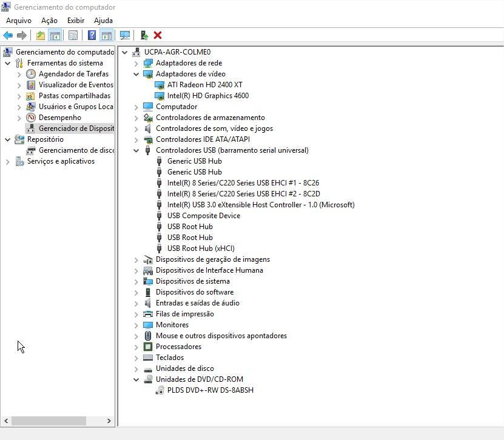504x440 pixels.
Task: Click the Properties toolbar icon
Action: tap(73, 35)
